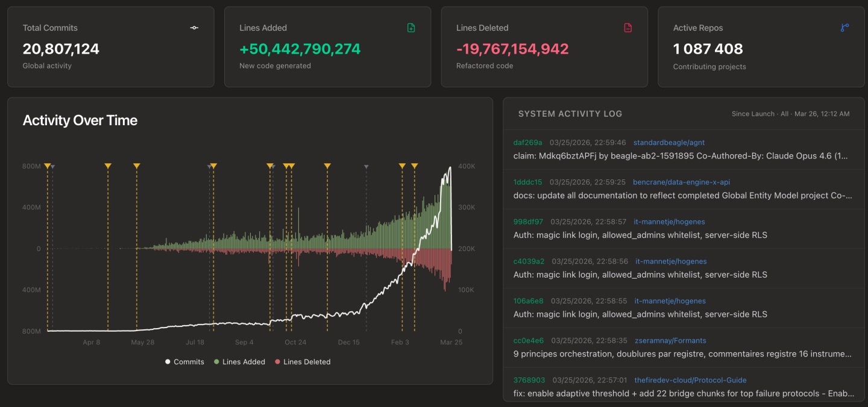Click the yellow marker above Feb 3
This screenshot has width=868, height=407.
[402, 166]
